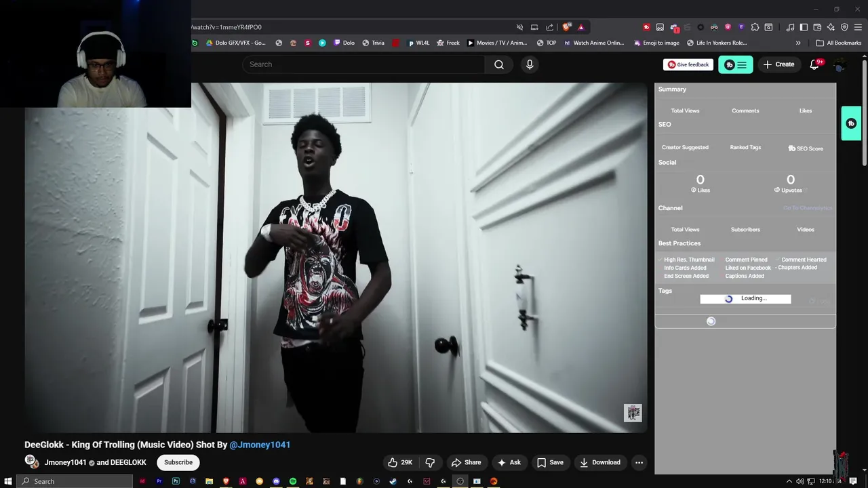Open Brave Leo AI sparkle icon
This screenshot has height=488, width=868.
[831, 27]
